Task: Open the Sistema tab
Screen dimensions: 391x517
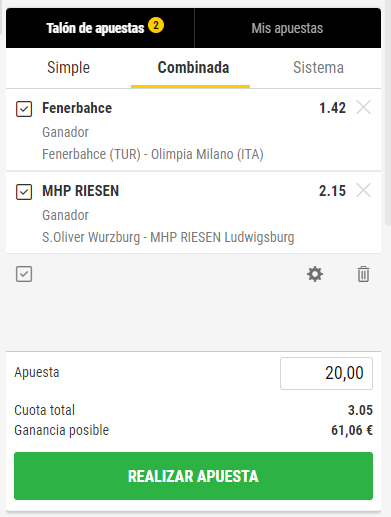Action: coord(318,68)
